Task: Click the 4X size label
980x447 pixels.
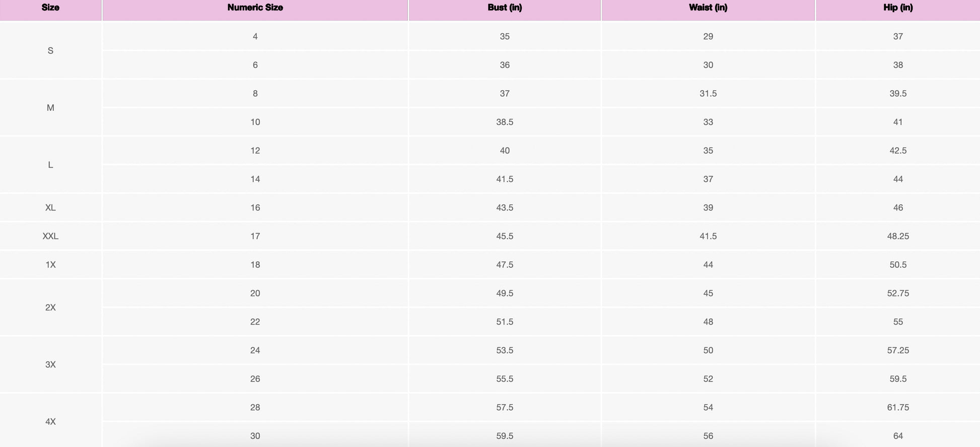Action: (50, 422)
